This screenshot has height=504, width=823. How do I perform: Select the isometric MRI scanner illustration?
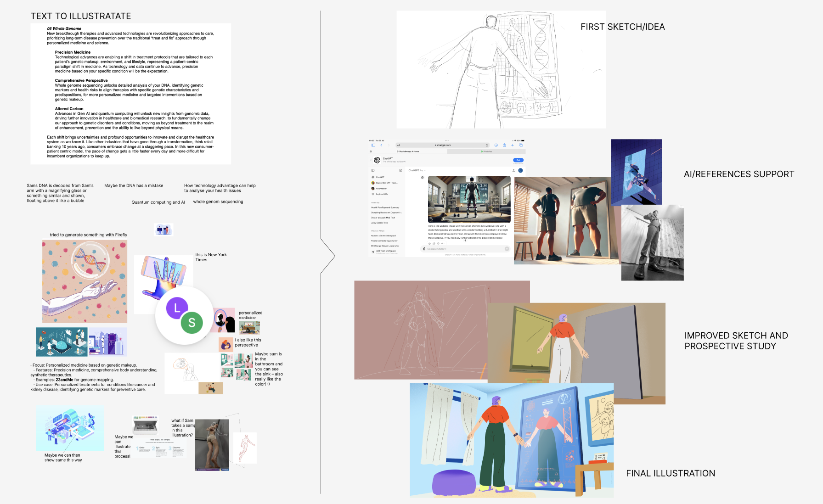pos(70,428)
